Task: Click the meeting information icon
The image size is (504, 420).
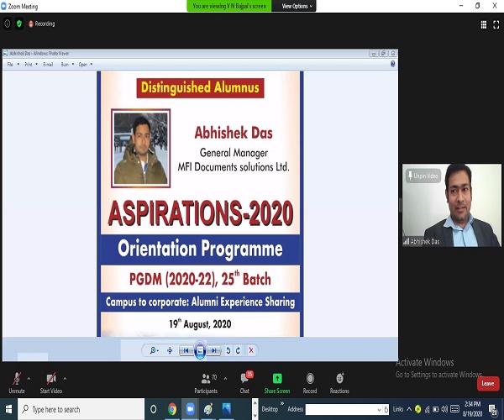Action: pos(8,24)
